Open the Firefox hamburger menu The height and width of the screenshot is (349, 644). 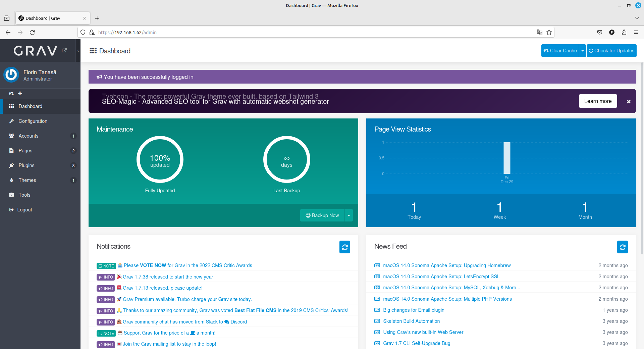point(636,32)
